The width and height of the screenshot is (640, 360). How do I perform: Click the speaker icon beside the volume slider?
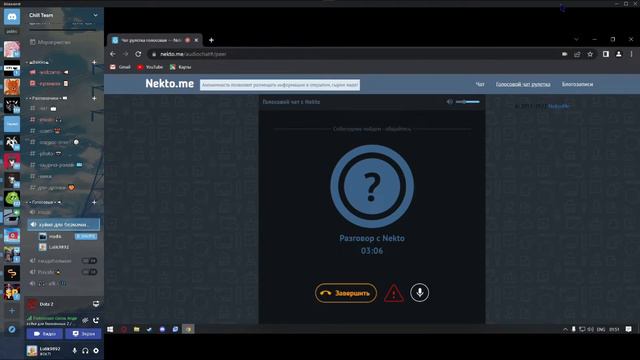(449, 102)
